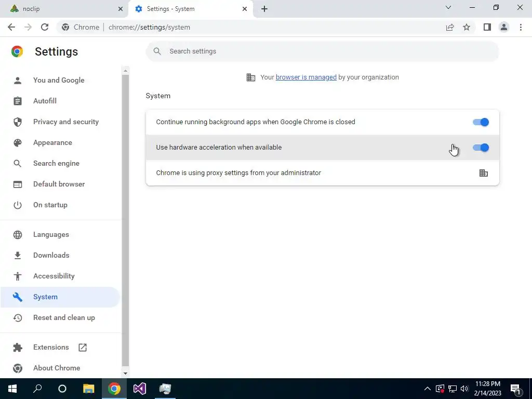
Task: Click the site info Chrome chip
Action: point(81,27)
